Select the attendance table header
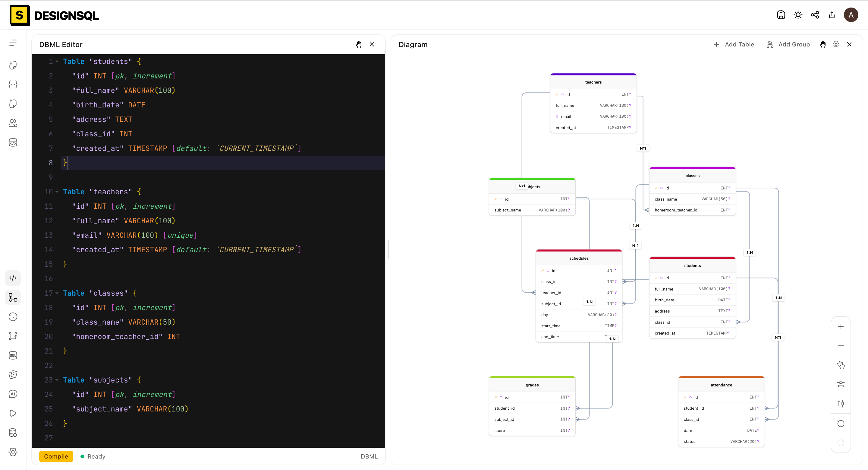 click(x=722, y=385)
